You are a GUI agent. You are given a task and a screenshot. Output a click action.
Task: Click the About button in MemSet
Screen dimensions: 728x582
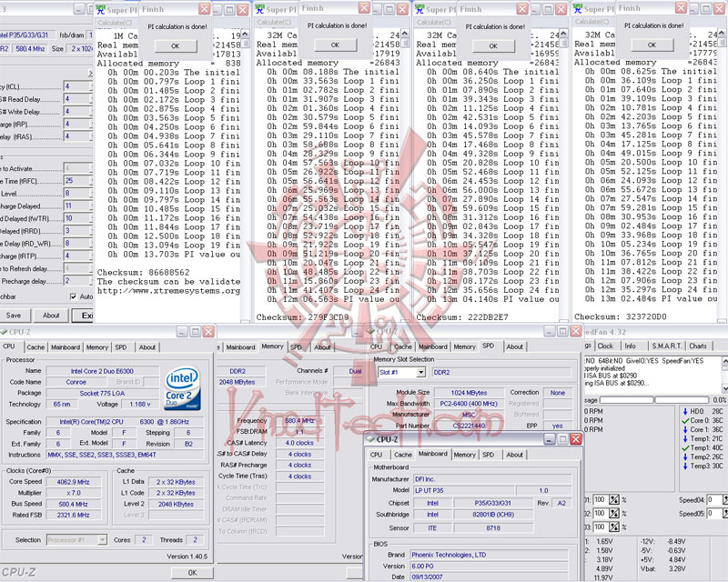click(x=51, y=316)
